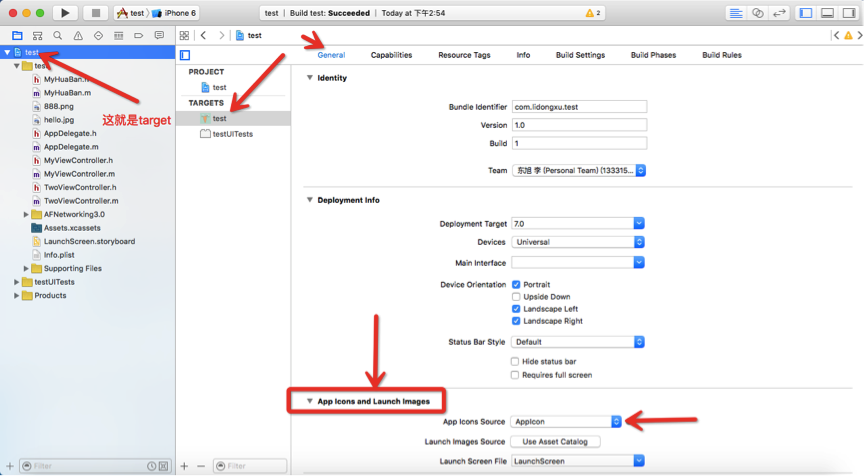Click the warning count indicator in activity bar

point(593,13)
